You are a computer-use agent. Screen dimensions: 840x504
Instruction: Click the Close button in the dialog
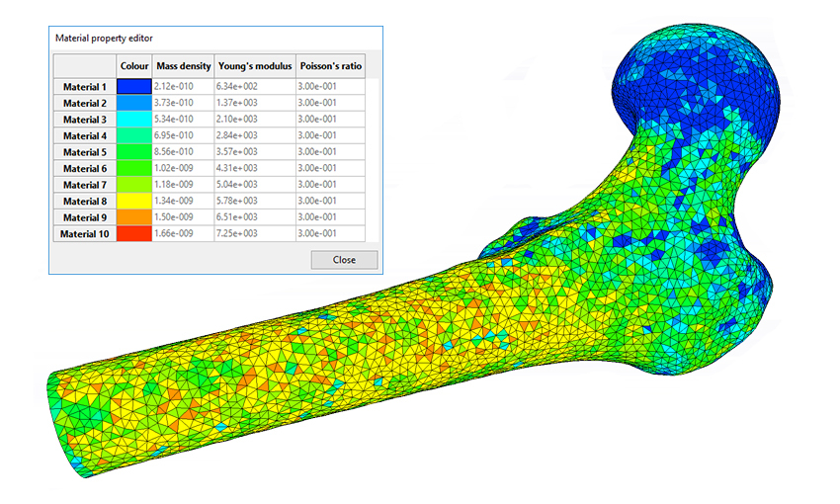click(344, 260)
